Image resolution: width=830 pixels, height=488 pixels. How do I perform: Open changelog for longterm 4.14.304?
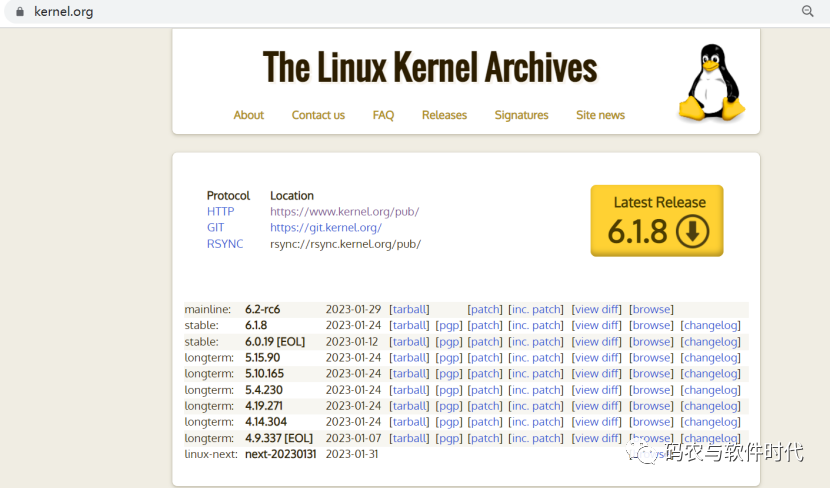point(710,421)
